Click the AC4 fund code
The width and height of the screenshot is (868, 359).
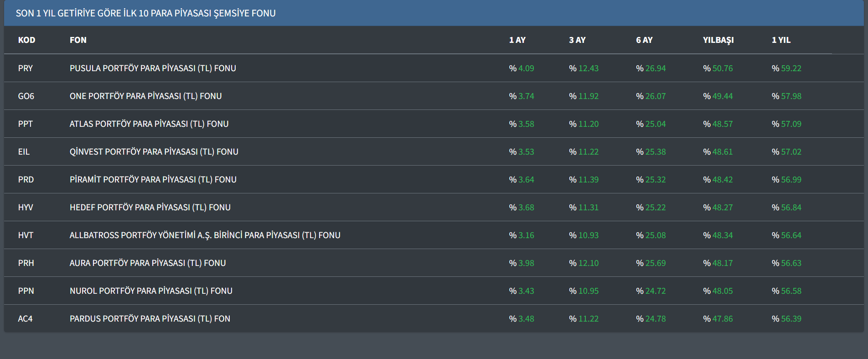pos(26,319)
